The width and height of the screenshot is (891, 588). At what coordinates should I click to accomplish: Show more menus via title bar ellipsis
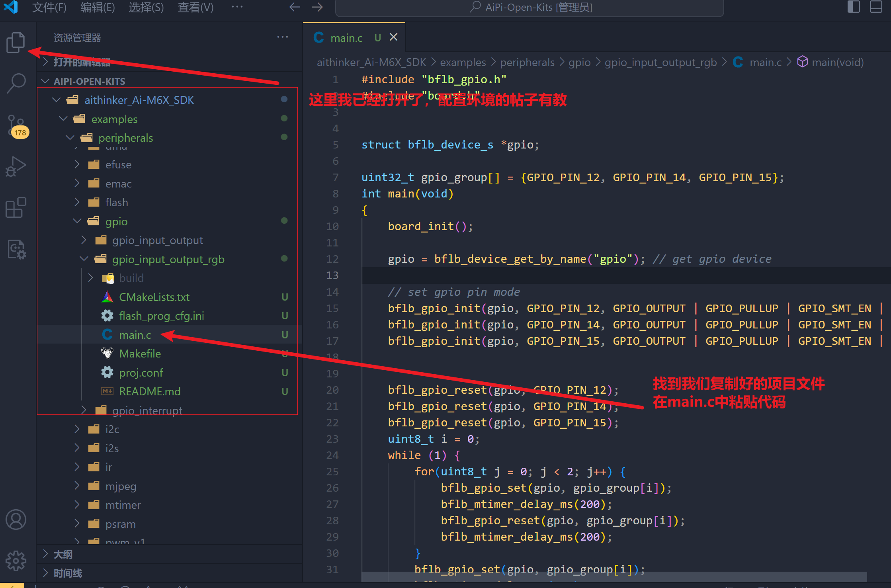pos(237,7)
